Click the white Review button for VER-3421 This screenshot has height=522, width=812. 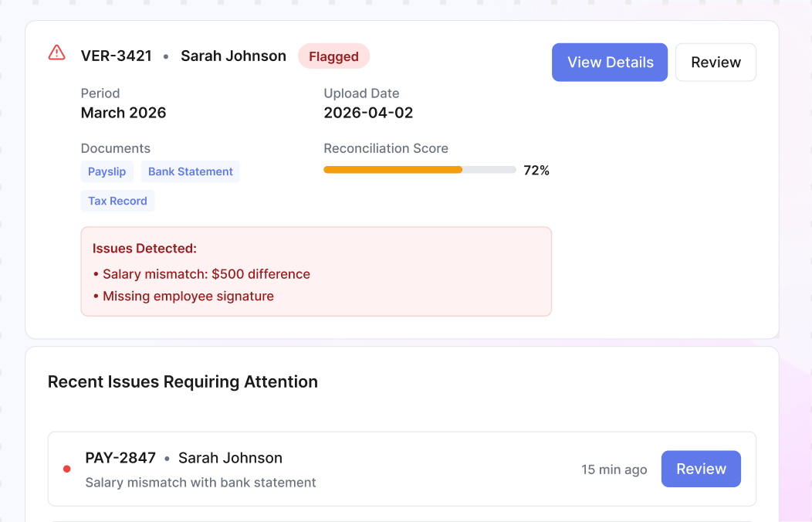716,62
